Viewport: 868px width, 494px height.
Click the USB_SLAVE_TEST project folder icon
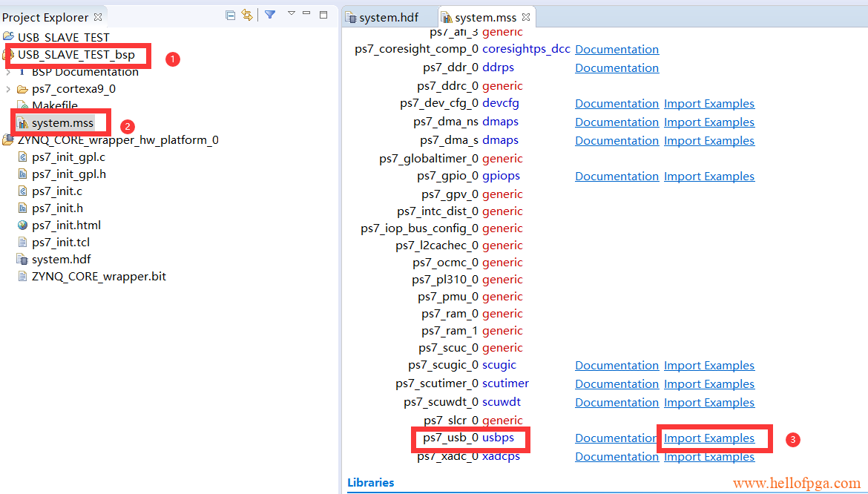click(x=8, y=37)
